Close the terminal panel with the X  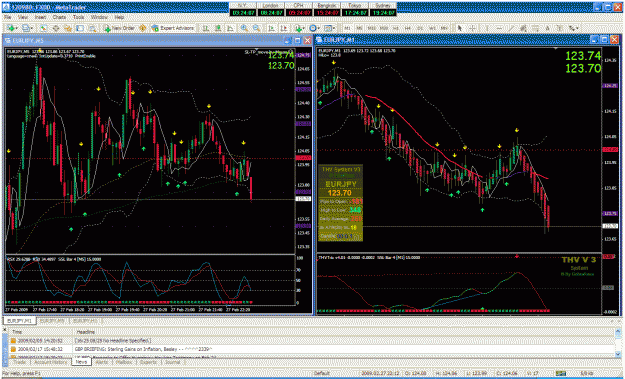(5, 329)
